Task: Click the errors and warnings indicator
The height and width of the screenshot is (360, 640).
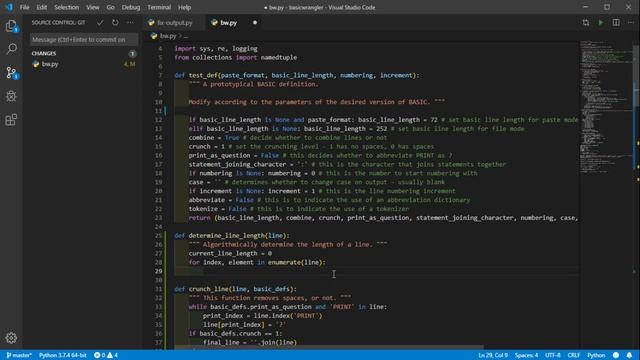Action: click(x=106, y=355)
